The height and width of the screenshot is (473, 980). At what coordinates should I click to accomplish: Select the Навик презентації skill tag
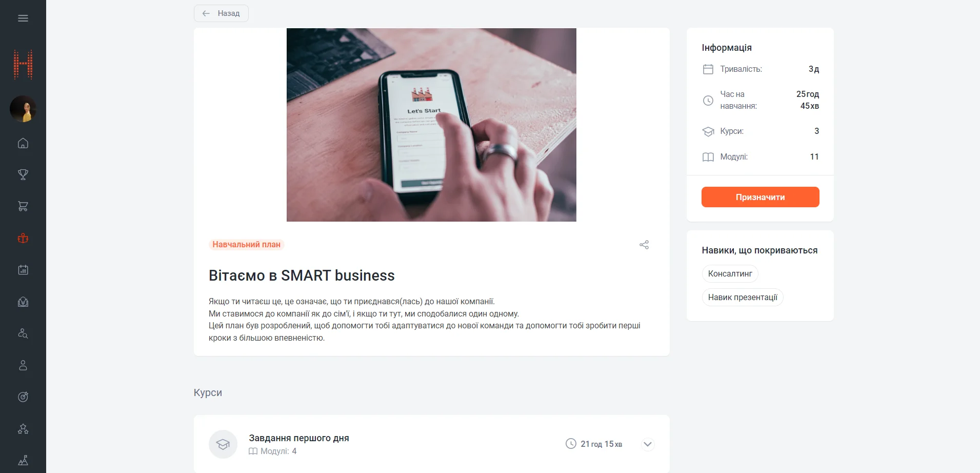point(742,298)
